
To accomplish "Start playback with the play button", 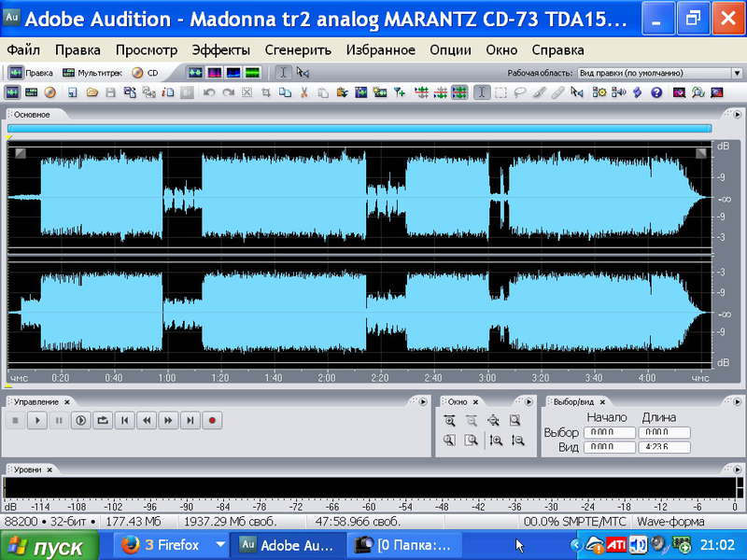I will (x=37, y=421).
